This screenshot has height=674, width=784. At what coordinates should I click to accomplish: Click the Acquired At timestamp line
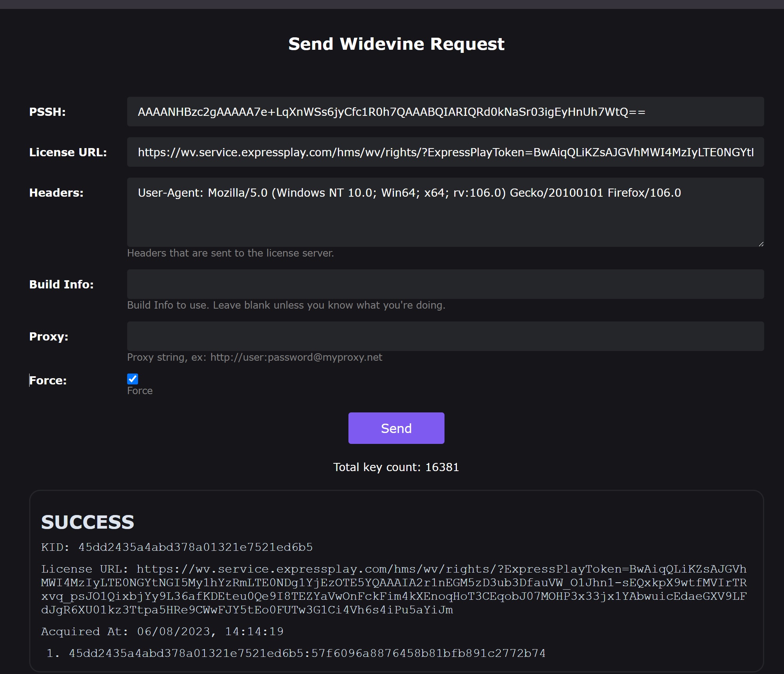162,632
